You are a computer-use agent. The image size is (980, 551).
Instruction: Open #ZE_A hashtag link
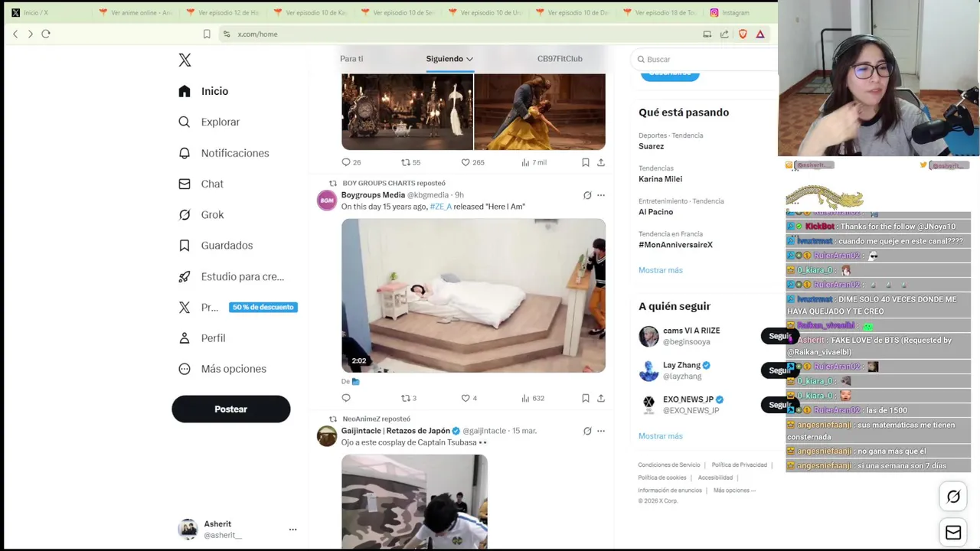(440, 207)
